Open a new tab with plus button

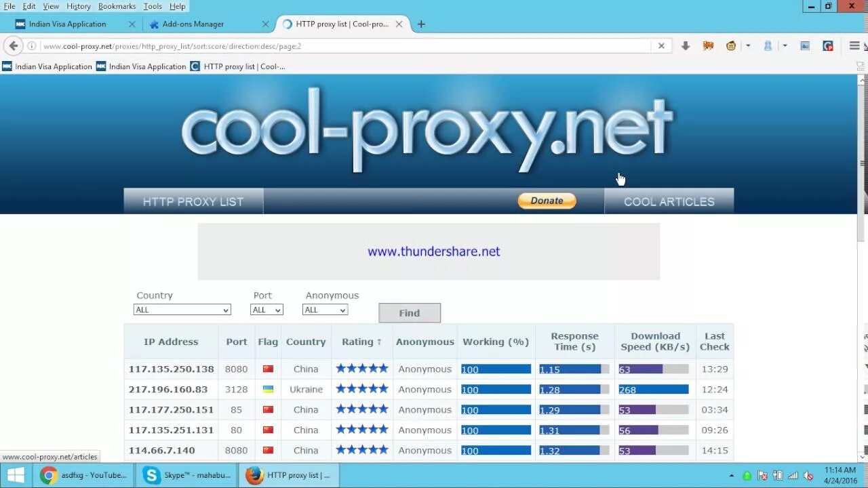pos(421,24)
